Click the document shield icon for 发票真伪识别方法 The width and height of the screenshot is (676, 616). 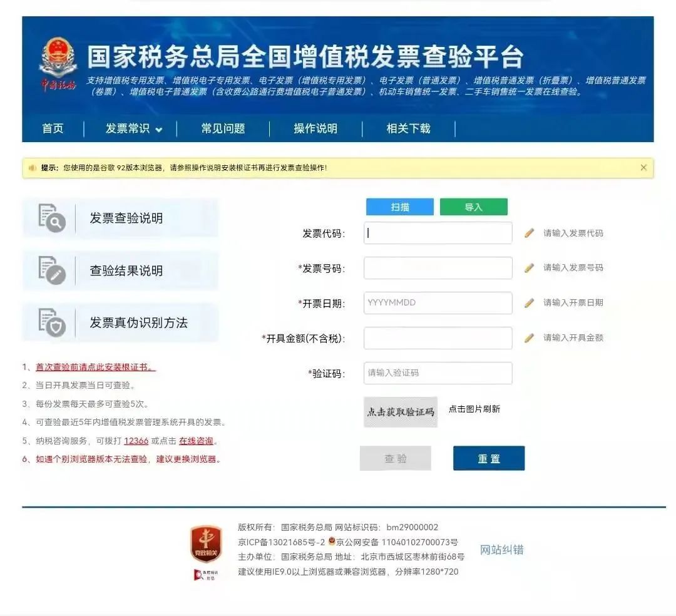click(52, 322)
